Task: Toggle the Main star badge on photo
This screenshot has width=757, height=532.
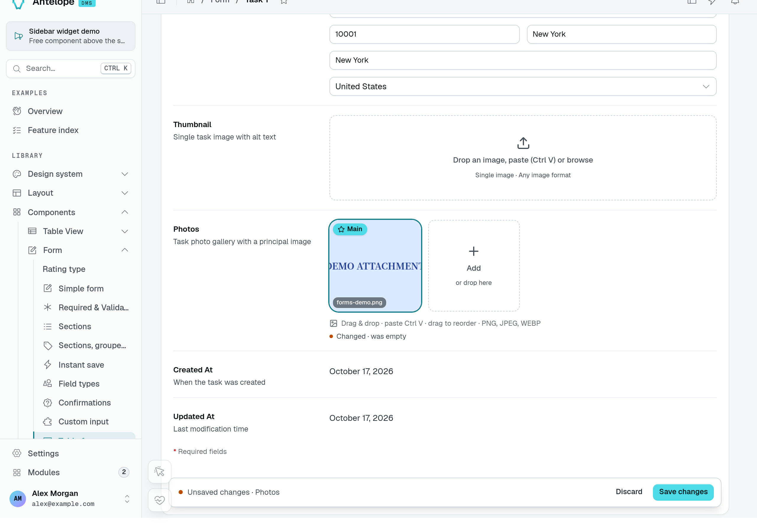Action: click(350, 229)
